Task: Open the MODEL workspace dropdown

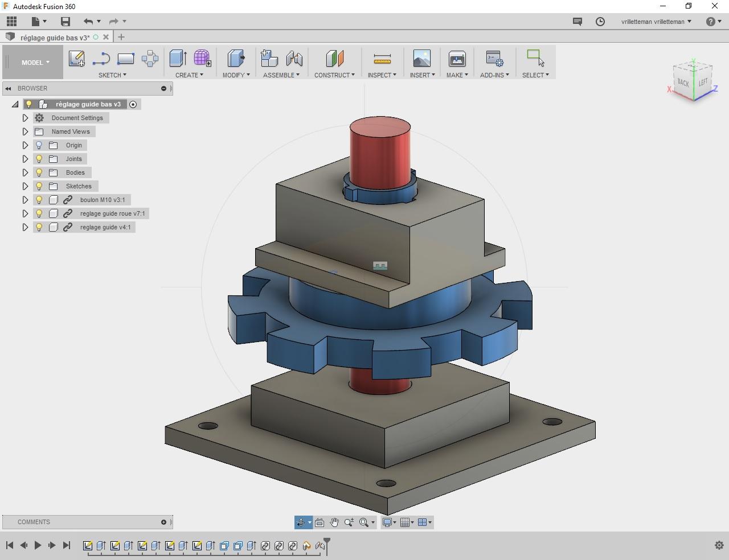Action: click(x=35, y=63)
